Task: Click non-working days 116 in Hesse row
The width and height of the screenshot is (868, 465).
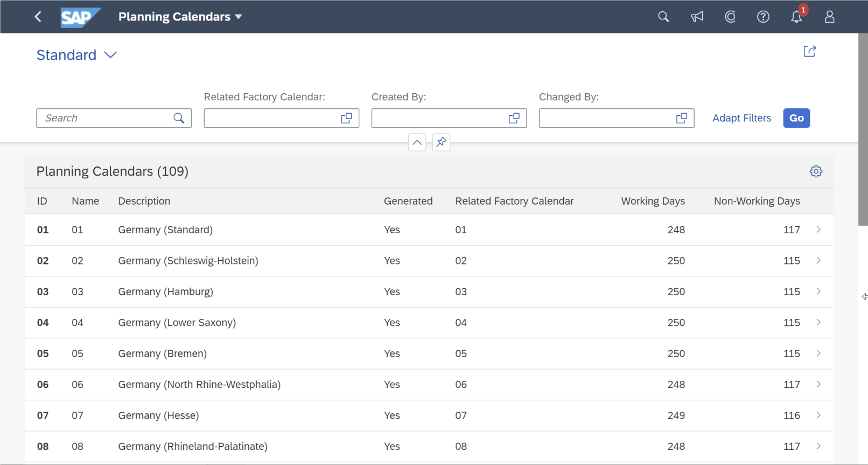Action: [x=792, y=415]
